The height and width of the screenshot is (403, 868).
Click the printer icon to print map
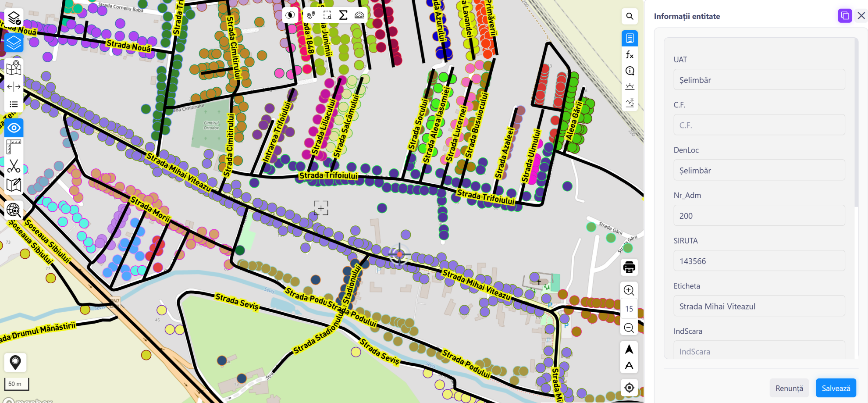(x=629, y=267)
